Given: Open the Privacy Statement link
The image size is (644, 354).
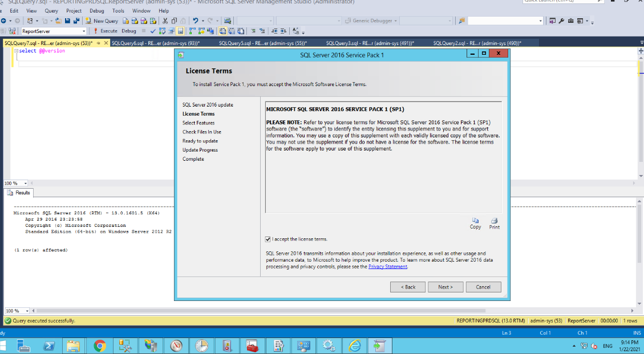Looking at the screenshot, I should tap(388, 267).
